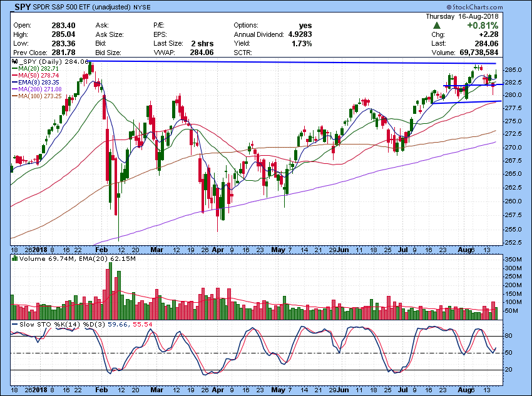Click the _SPY (Daily) 284.06 legend entry
The width and height of the screenshot is (532, 396).
(x=54, y=62)
